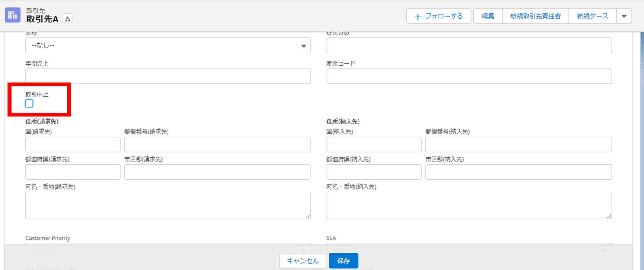Click the 年間売上 input field
This screenshot has height=270, width=644.
168,76
